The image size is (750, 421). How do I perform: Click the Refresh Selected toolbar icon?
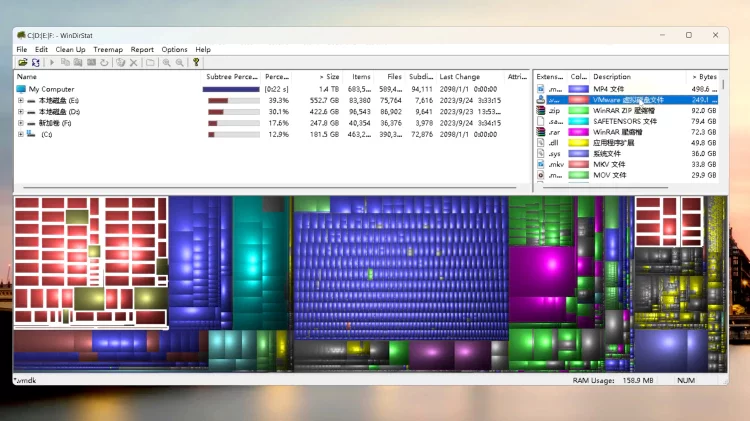click(104, 62)
